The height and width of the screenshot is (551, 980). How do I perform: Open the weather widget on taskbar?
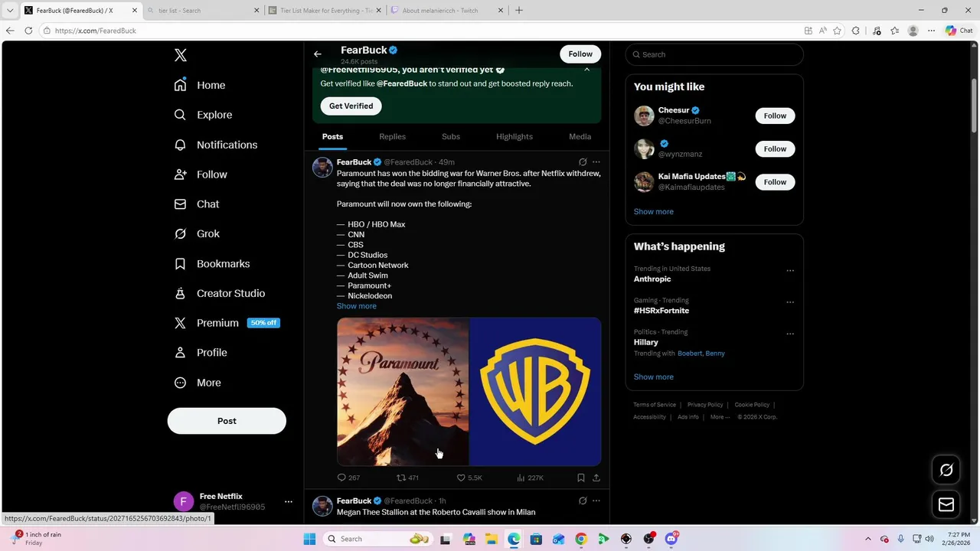35,539
